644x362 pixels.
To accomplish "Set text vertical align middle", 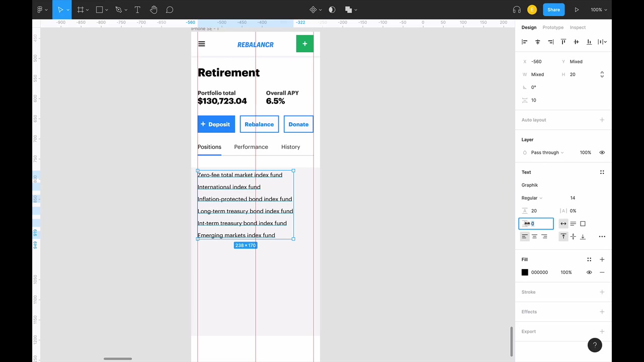I will click(x=573, y=236).
